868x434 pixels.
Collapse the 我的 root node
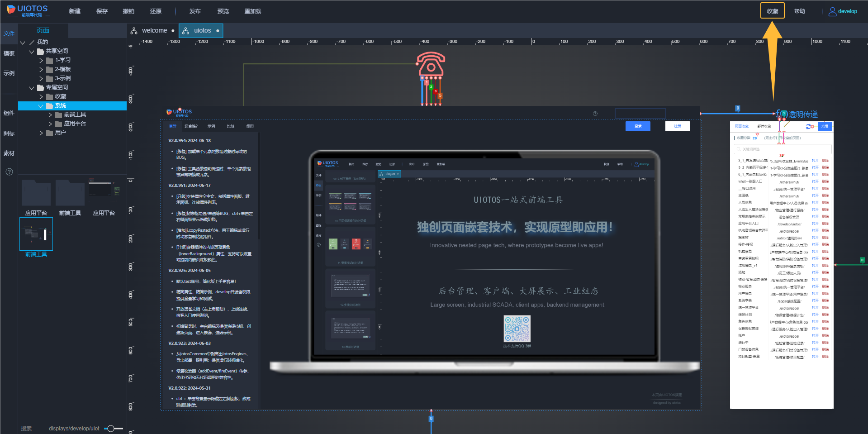click(x=23, y=42)
